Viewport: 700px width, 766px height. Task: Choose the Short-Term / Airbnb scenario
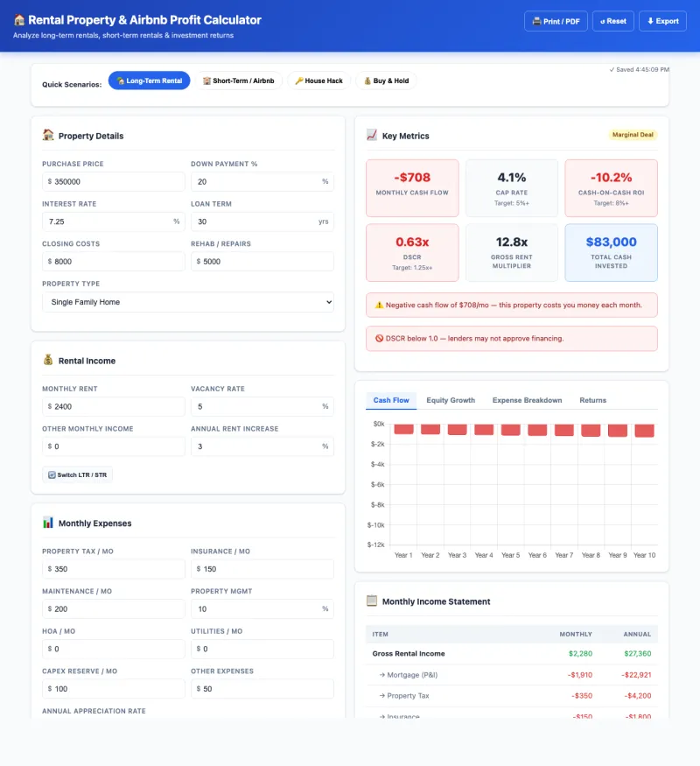pyautogui.click(x=238, y=81)
